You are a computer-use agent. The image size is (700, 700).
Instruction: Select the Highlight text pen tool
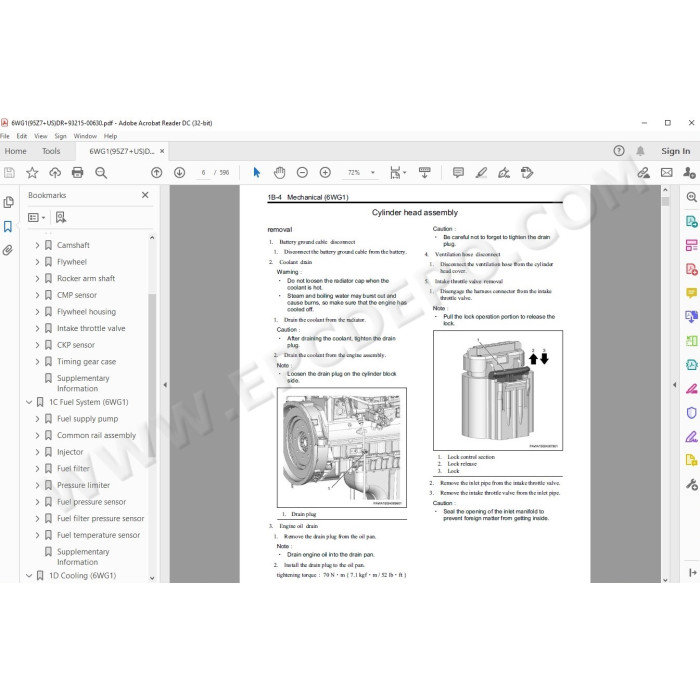point(481,173)
